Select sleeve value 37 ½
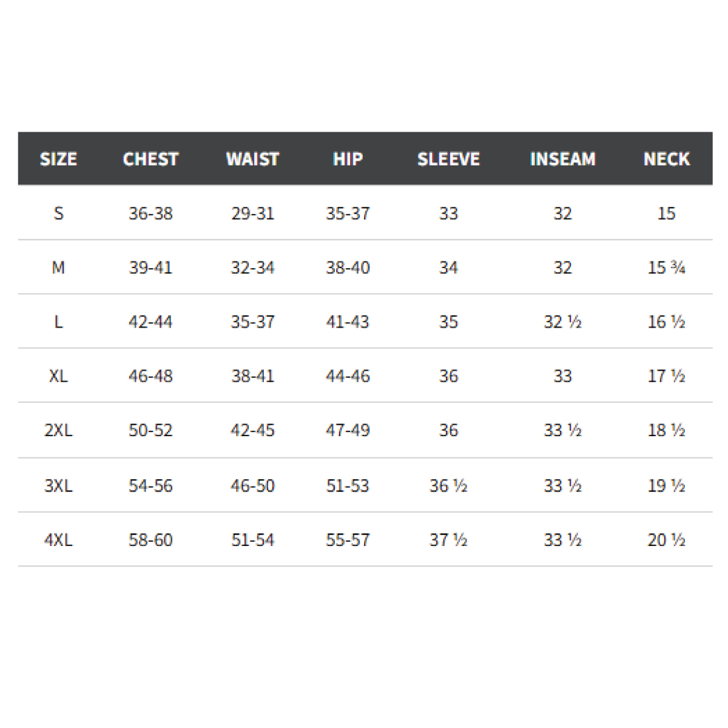 (x=448, y=540)
